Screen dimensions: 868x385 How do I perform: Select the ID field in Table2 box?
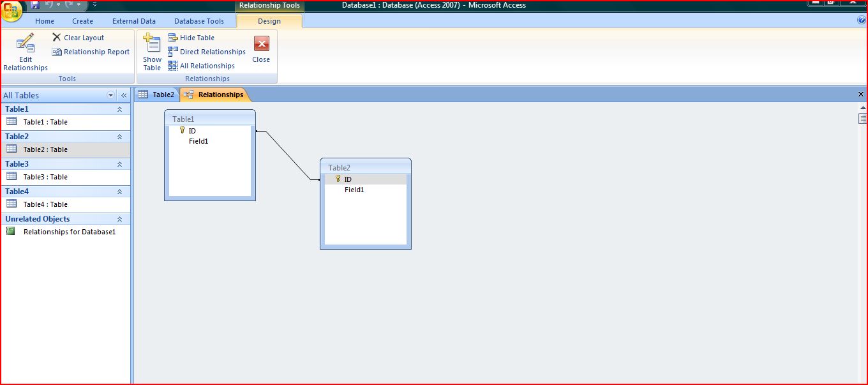point(366,179)
